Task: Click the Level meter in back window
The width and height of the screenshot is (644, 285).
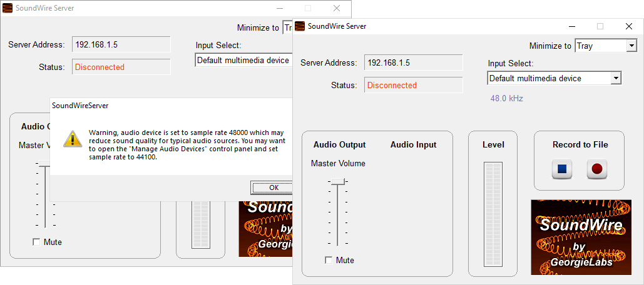Action: (200, 225)
